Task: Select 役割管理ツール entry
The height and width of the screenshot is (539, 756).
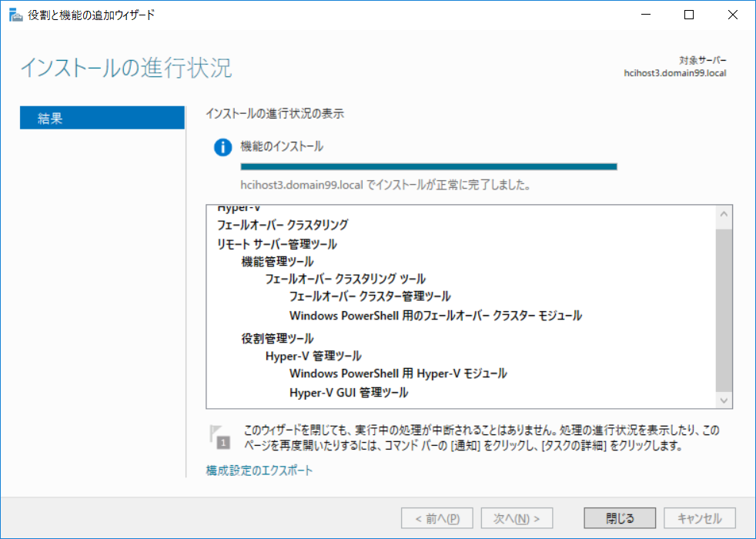Action: [277, 339]
